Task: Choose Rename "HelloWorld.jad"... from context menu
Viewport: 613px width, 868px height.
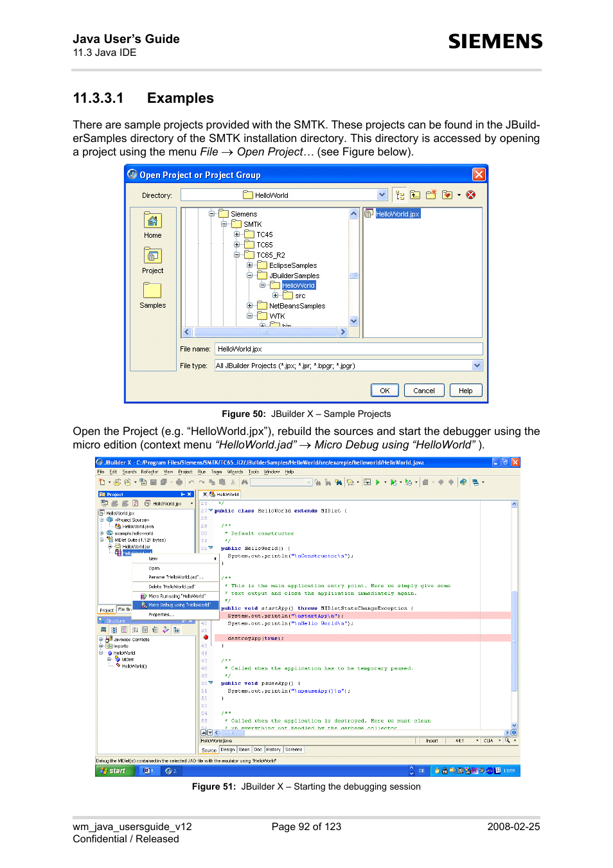Action: tap(176, 577)
